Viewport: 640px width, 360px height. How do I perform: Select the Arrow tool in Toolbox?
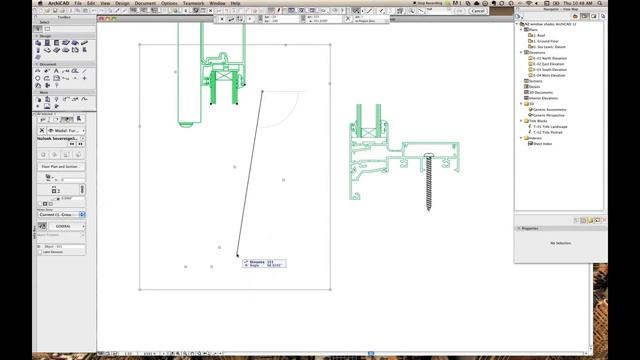(x=38, y=29)
